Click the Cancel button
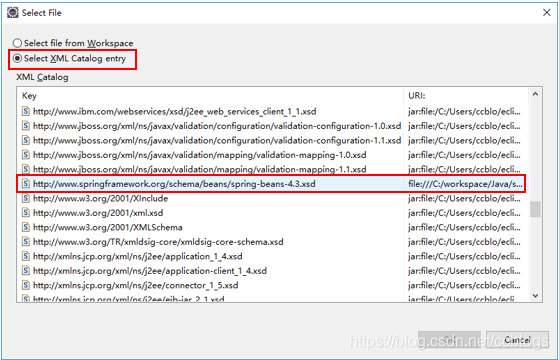 point(517,340)
